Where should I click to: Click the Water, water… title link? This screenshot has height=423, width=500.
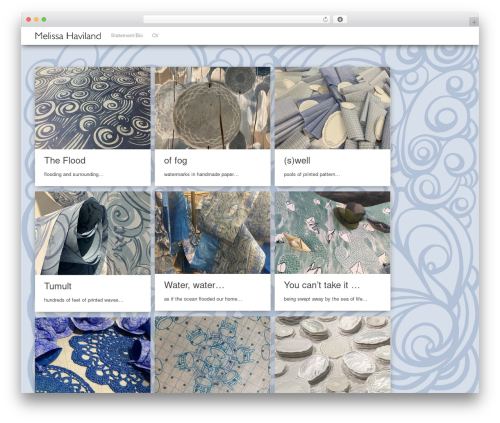coord(194,285)
